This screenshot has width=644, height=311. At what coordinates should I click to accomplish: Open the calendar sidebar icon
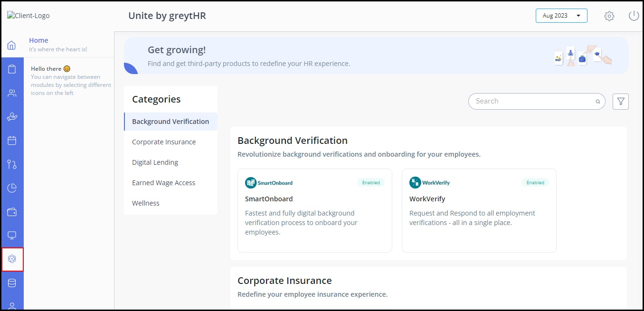click(12, 141)
